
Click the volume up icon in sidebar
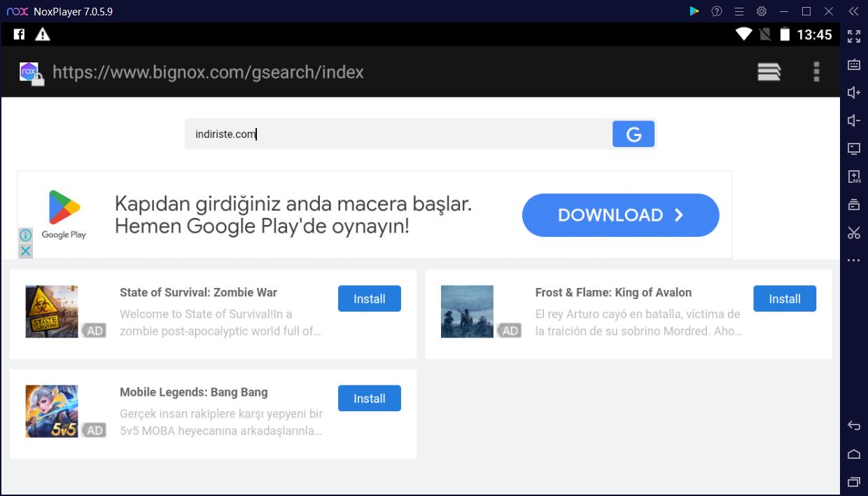coord(854,92)
